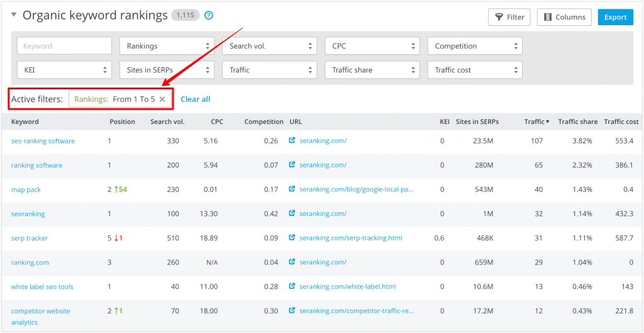
Task: Click external link icon in white label row
Action: [x=292, y=286]
